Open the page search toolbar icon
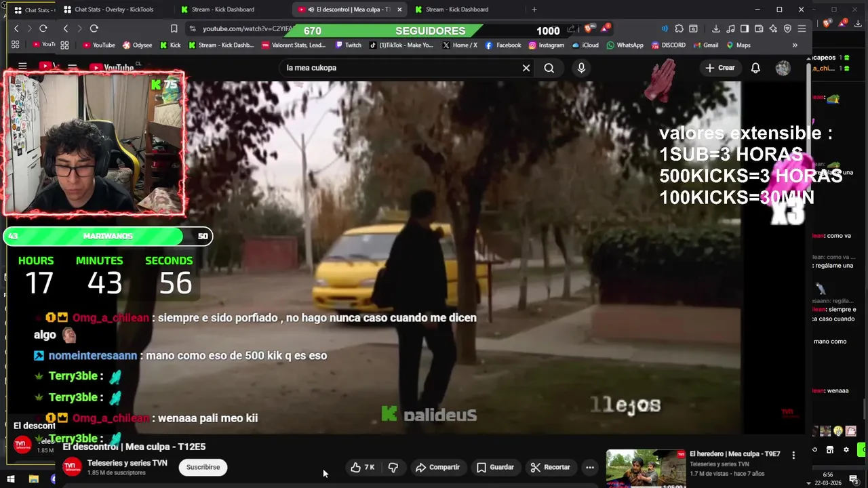 (x=693, y=28)
